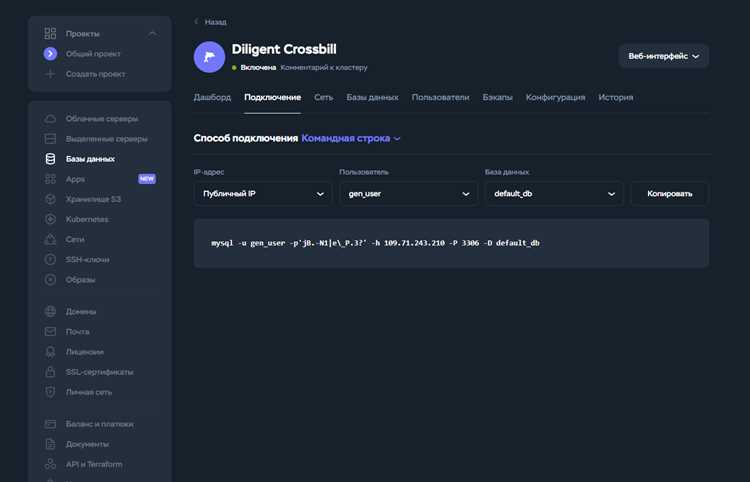
Task: Open API и Terraform icon
Action: coord(50,464)
